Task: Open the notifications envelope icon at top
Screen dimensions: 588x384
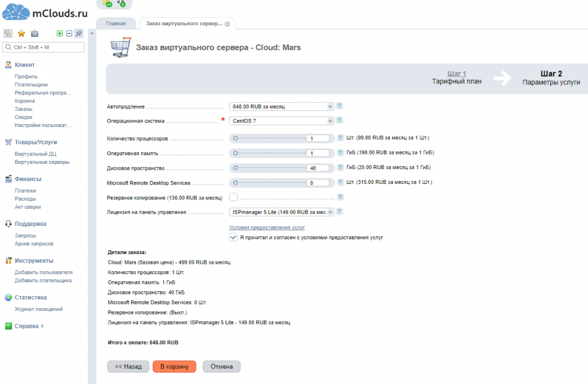Action: click(107, 3)
